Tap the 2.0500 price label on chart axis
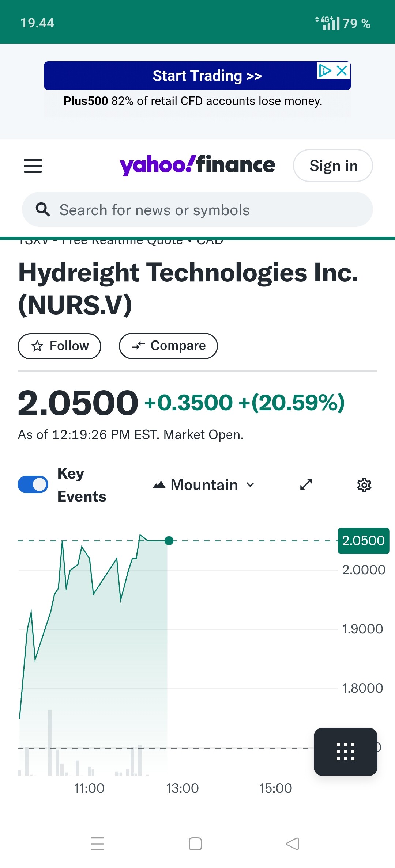 tap(363, 541)
